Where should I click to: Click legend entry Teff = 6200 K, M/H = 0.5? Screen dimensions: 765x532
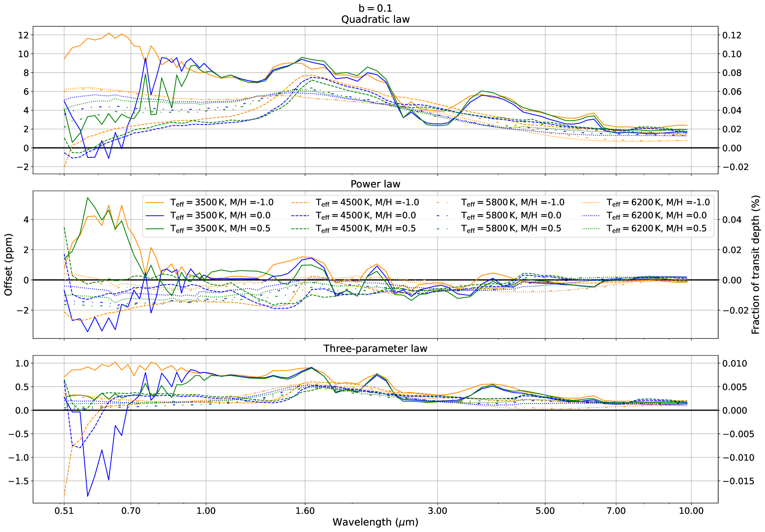click(656, 228)
